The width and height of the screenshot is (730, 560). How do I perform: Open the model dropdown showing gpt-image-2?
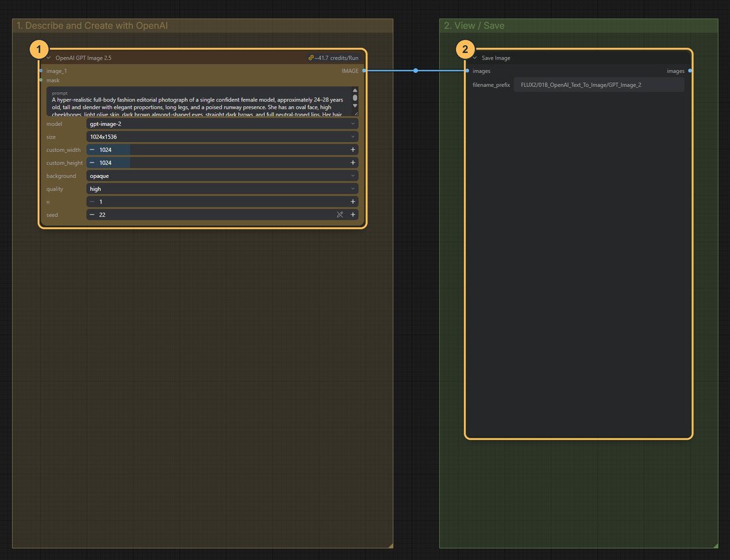click(x=222, y=124)
